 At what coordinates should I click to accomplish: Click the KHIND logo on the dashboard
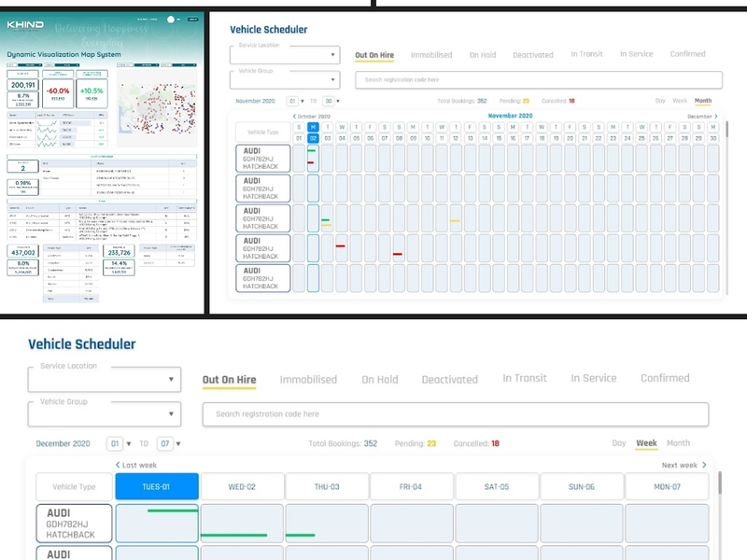[25, 25]
